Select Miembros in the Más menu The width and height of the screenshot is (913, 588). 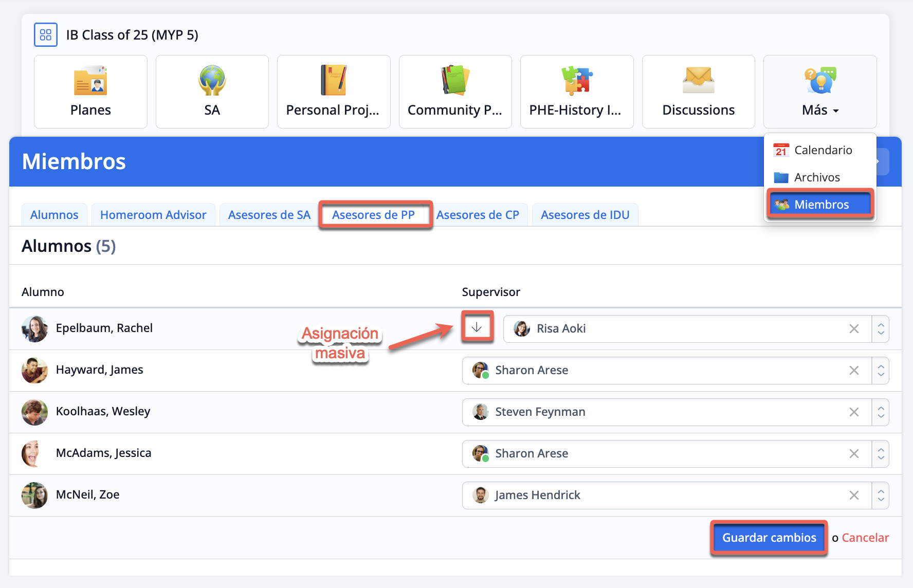[821, 205]
